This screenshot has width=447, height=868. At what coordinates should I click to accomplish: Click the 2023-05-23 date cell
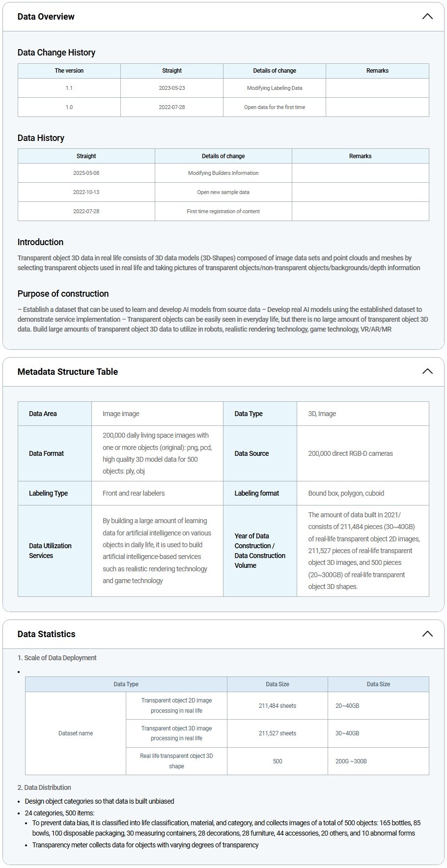point(172,88)
